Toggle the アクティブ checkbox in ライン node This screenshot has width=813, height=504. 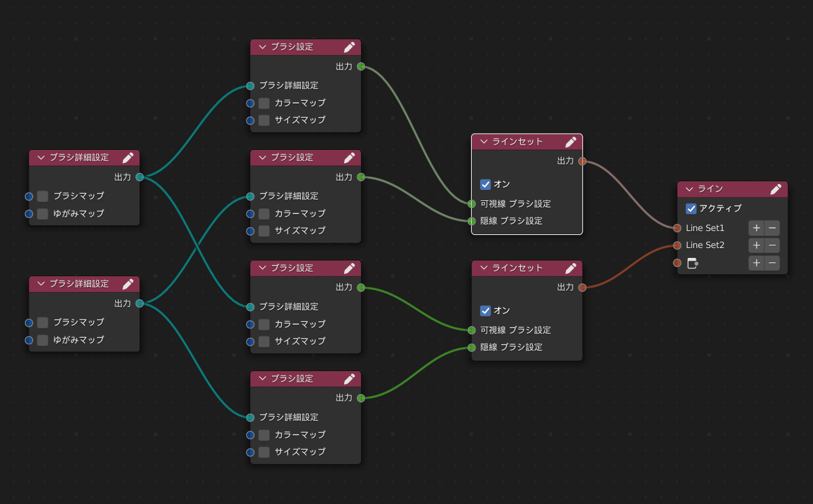click(691, 208)
